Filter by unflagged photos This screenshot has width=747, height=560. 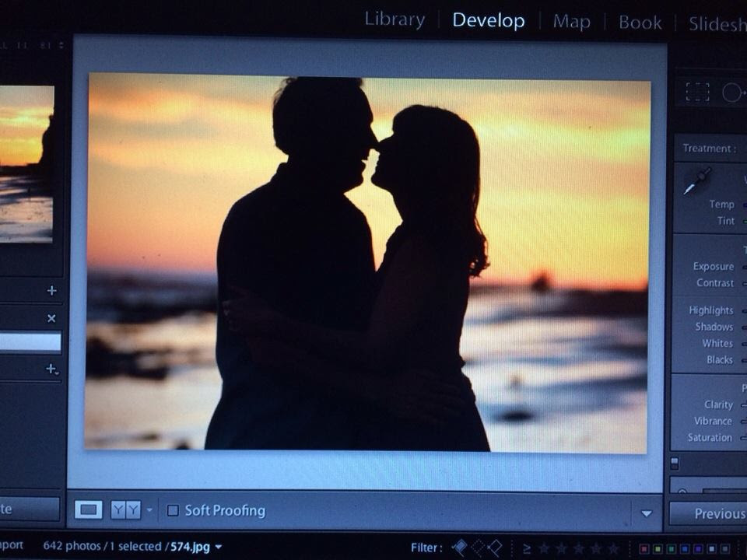479,548
